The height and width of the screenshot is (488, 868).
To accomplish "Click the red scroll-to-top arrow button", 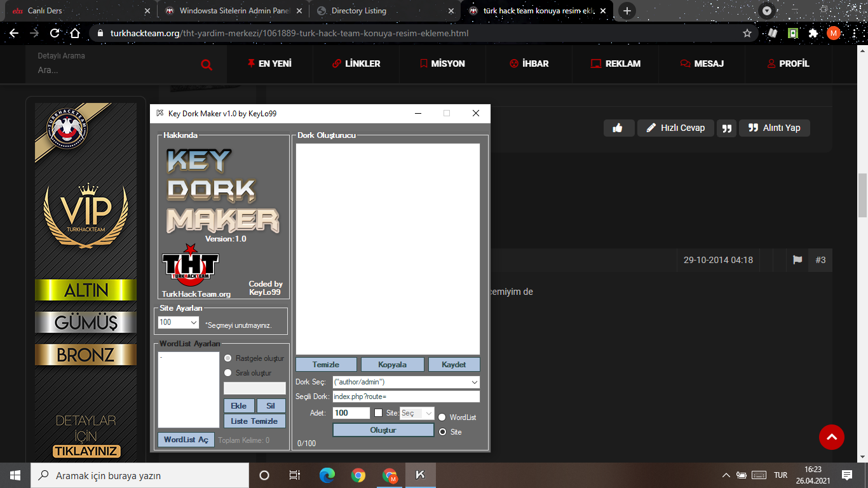I will [832, 437].
